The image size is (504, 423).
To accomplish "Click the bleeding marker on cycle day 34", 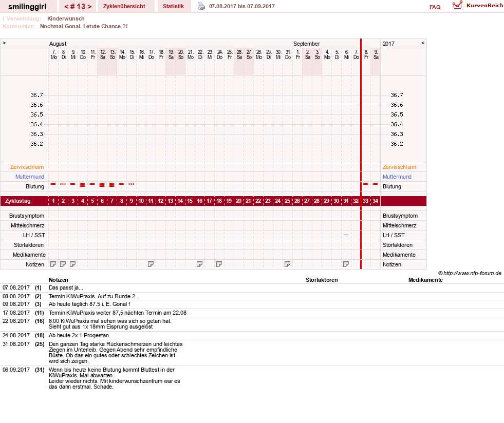I will (x=375, y=184).
